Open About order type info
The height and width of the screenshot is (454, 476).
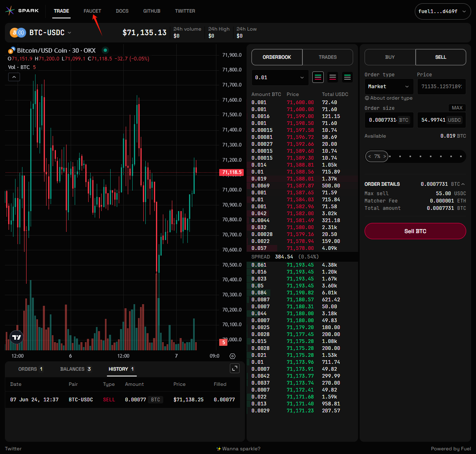(x=389, y=98)
